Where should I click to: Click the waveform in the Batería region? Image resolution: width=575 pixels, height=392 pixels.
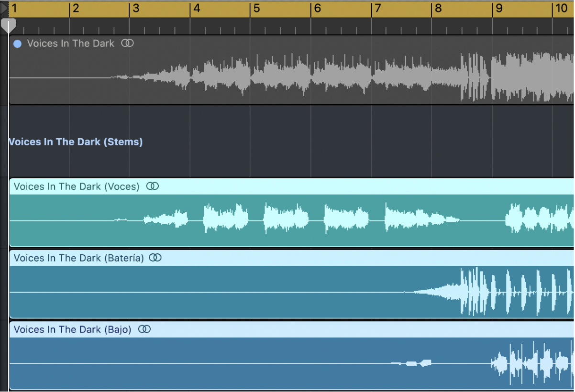coord(502,291)
